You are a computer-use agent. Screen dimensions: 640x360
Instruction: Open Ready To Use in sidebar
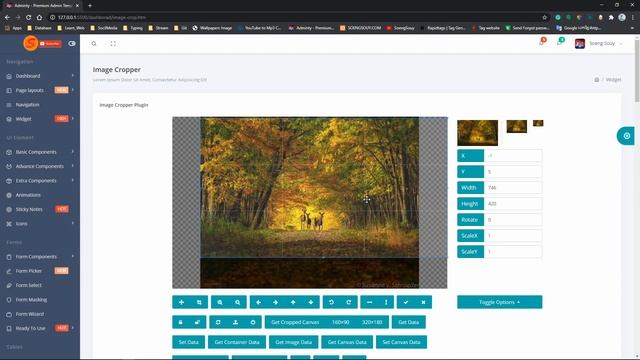tap(40, 328)
